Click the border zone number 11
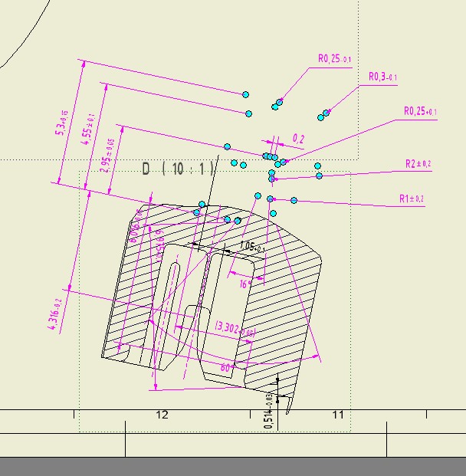Image resolution: width=466 pixels, height=476 pixels. click(x=338, y=415)
